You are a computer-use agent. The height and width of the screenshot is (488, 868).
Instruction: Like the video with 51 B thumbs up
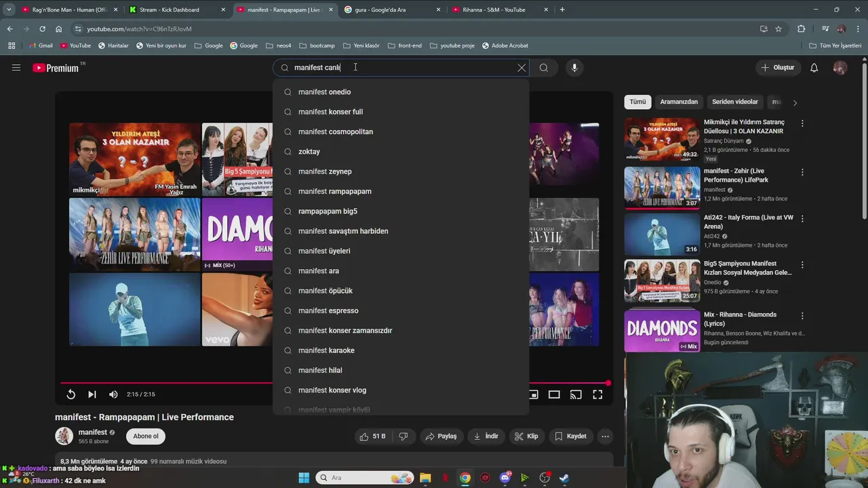pos(372,436)
